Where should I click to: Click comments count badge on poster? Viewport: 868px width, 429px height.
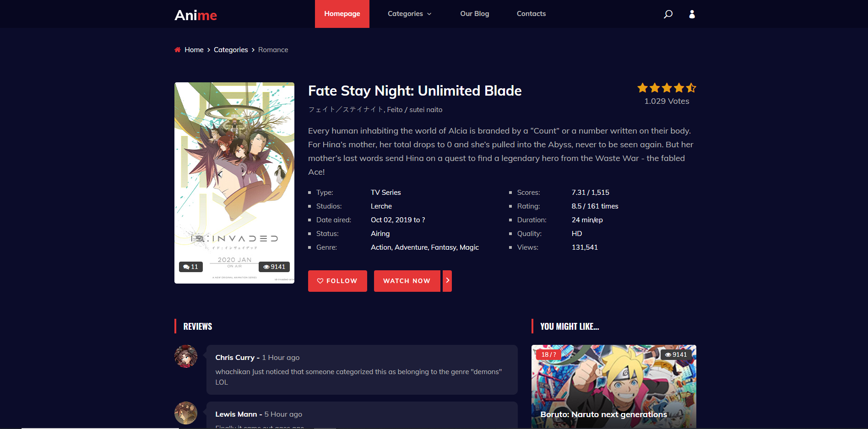tap(190, 267)
